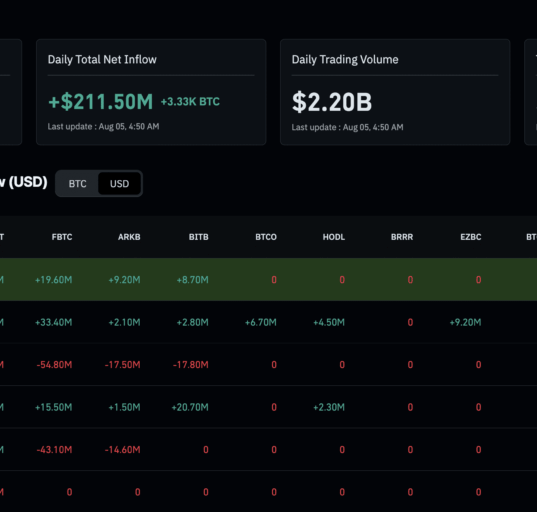The height and width of the screenshot is (512, 537).
Task: Sort by the BTCO column header
Action: [x=266, y=237]
